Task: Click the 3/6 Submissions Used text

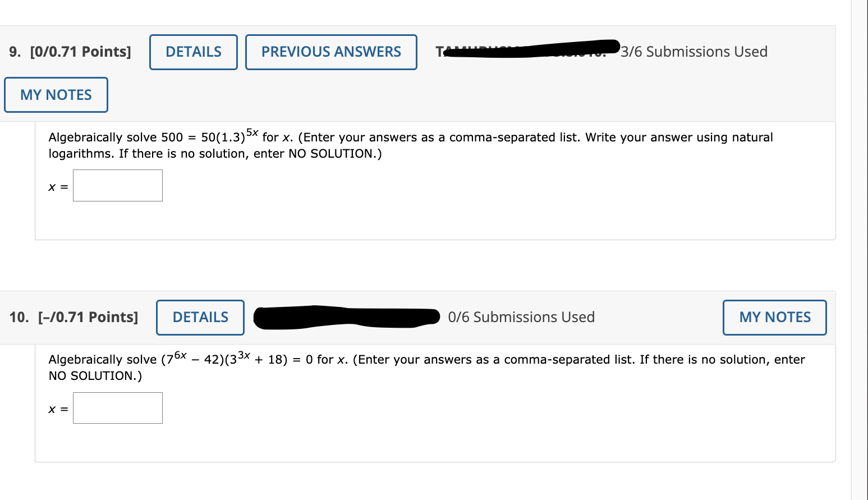Action: pyautogui.click(x=694, y=52)
